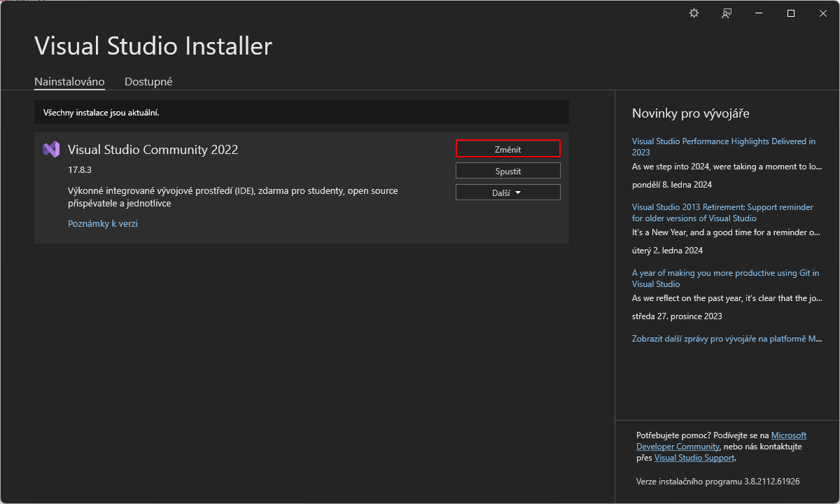Open the productive using Git article link
The image size is (840, 504).
(725, 279)
